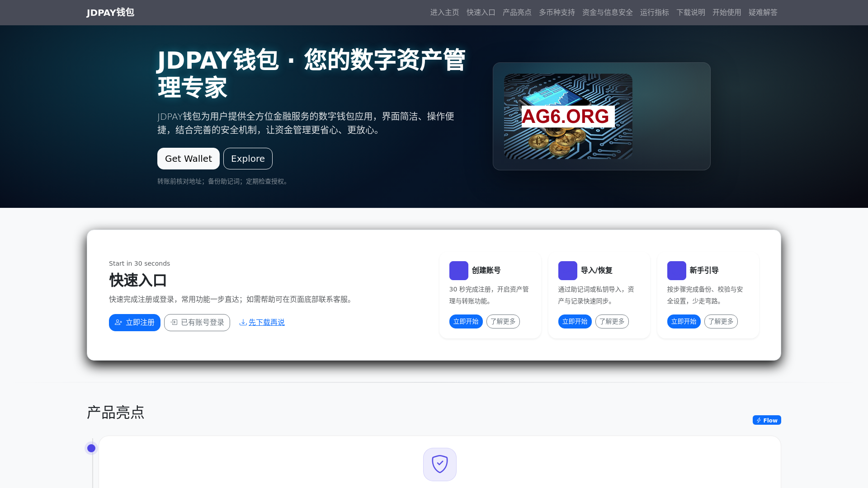
Task: Click the 产品亮点 heading
Action: (x=116, y=413)
